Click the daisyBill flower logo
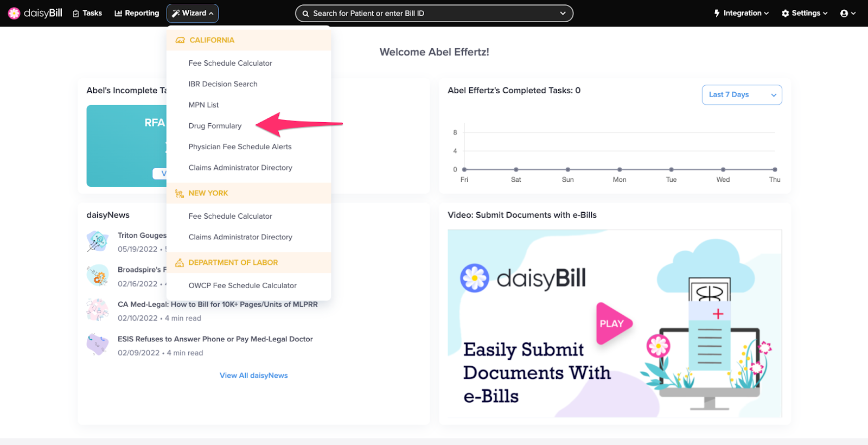Screen dimensions: 868x445 pyautogui.click(x=14, y=13)
